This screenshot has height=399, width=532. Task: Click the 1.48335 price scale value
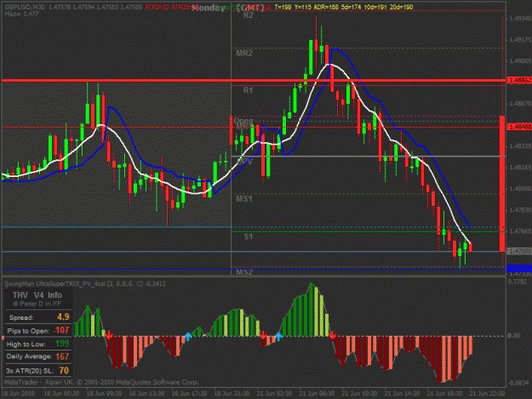tap(520, 146)
